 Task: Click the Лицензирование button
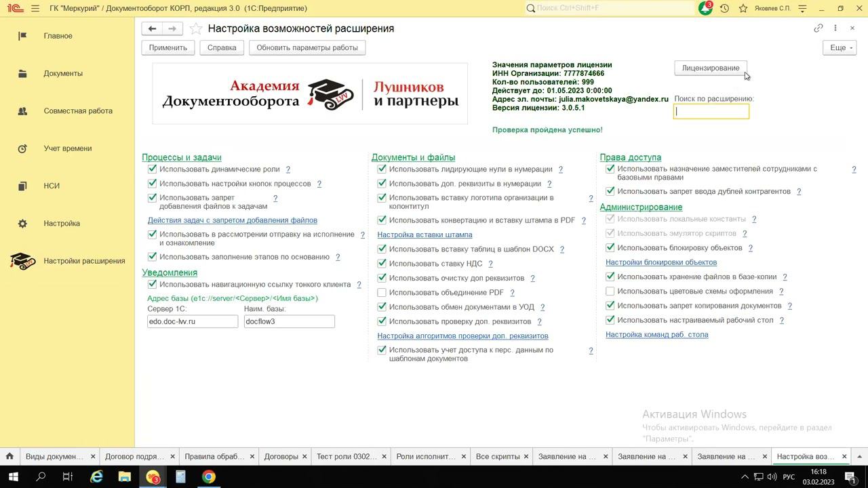tap(711, 68)
